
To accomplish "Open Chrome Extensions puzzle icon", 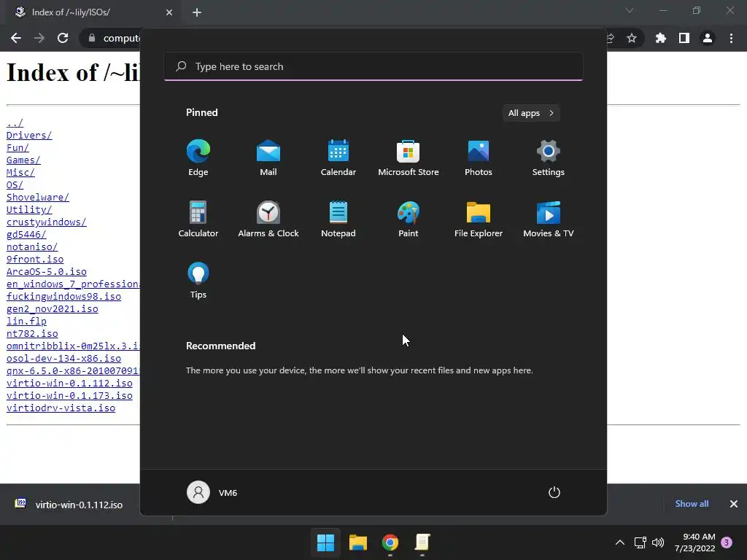I will point(660,38).
